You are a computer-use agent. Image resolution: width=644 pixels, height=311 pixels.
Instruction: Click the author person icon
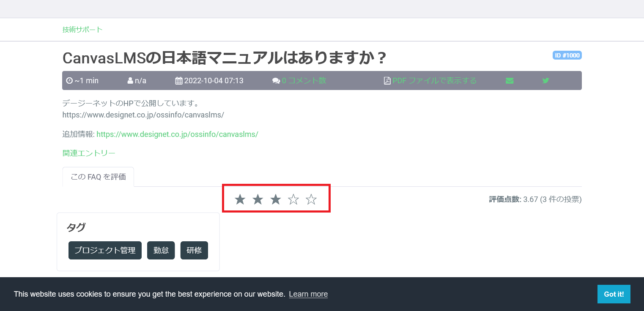pos(130,81)
